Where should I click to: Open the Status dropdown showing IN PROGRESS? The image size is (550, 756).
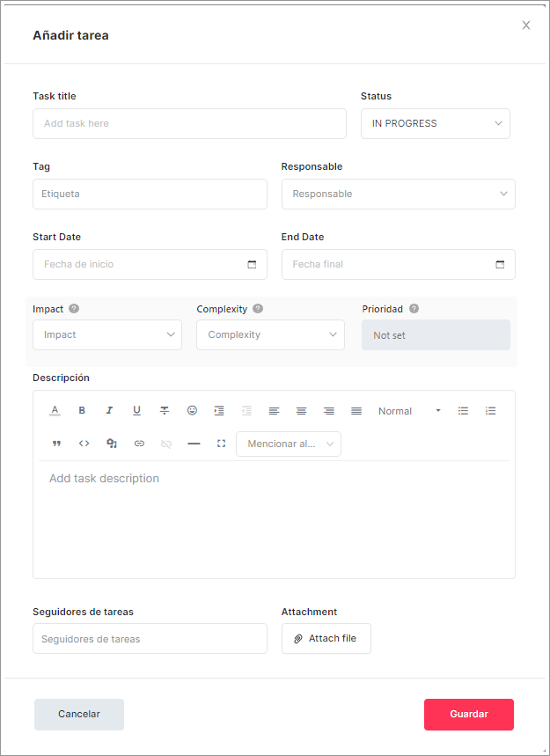click(x=435, y=123)
